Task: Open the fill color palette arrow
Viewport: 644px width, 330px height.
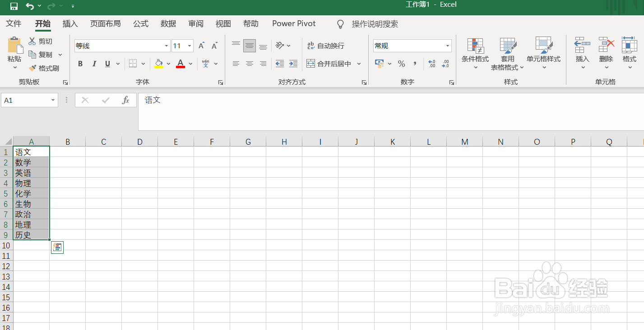Action: point(168,64)
